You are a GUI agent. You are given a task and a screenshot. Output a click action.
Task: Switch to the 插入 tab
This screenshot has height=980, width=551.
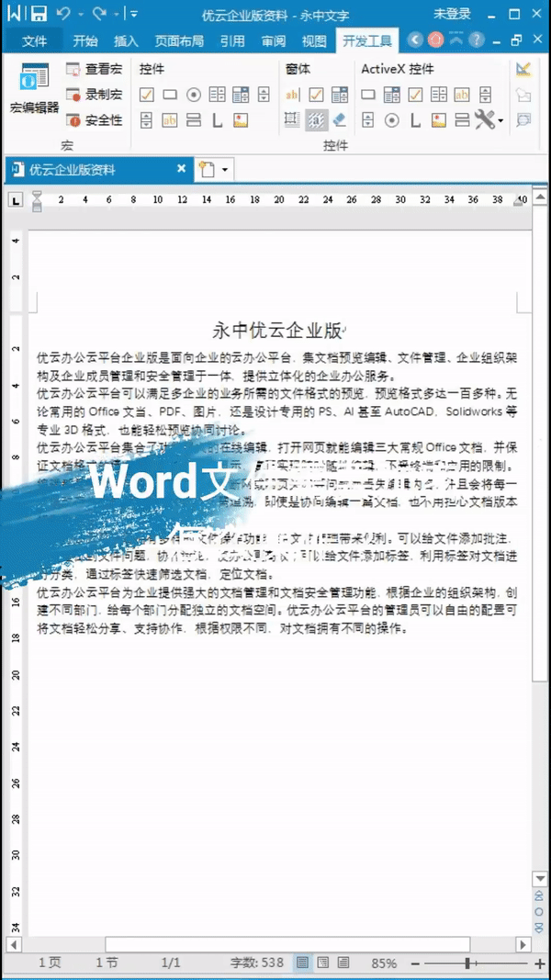(126, 41)
